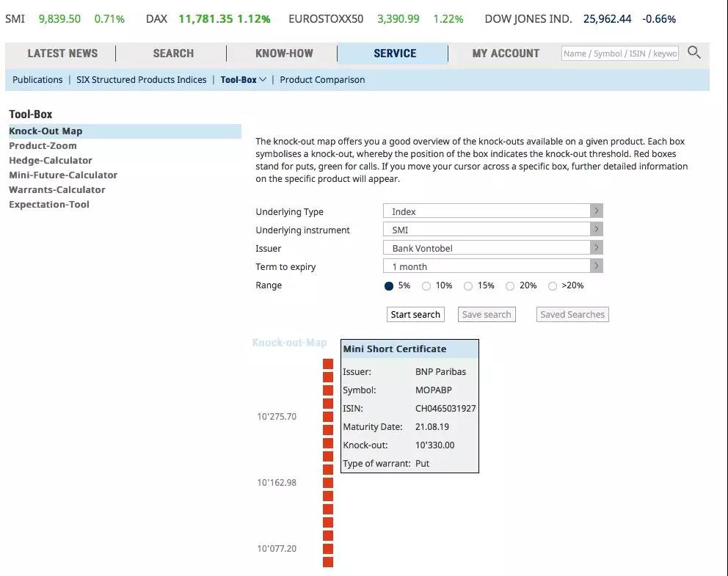Click the Product Comparison link

point(322,80)
